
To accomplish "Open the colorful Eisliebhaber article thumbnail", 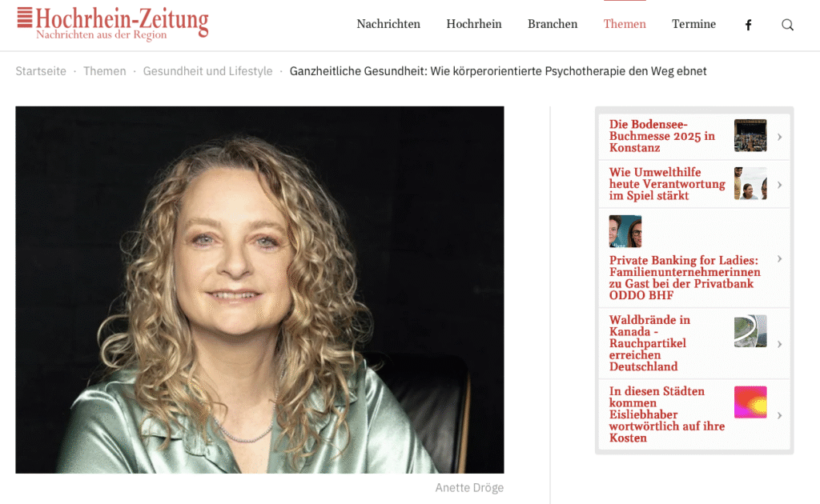I will click(x=750, y=402).
